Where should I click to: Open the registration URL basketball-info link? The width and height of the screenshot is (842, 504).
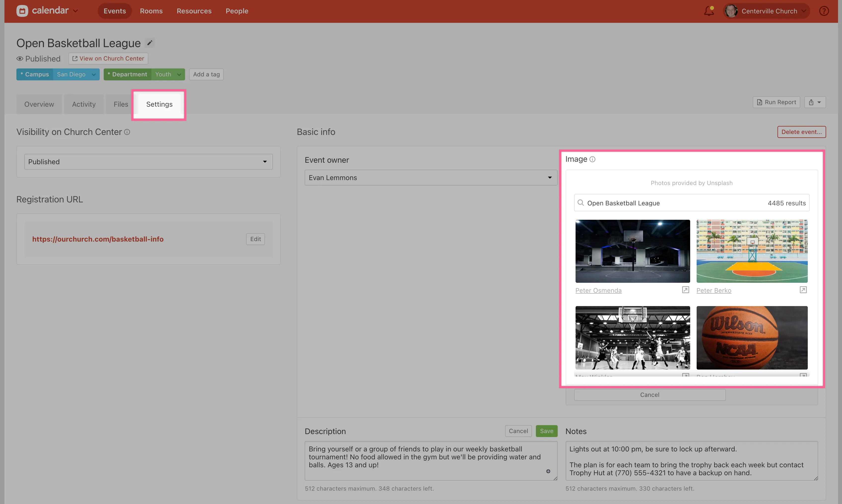(98, 239)
